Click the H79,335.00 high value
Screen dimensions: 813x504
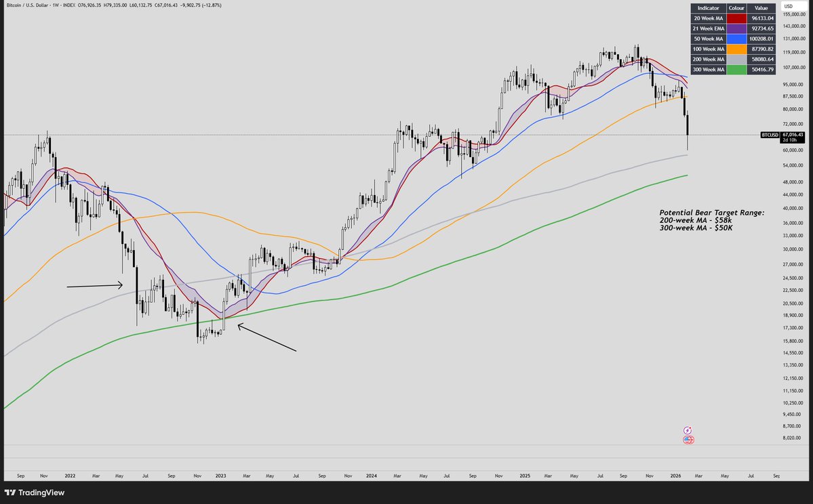[115, 5]
